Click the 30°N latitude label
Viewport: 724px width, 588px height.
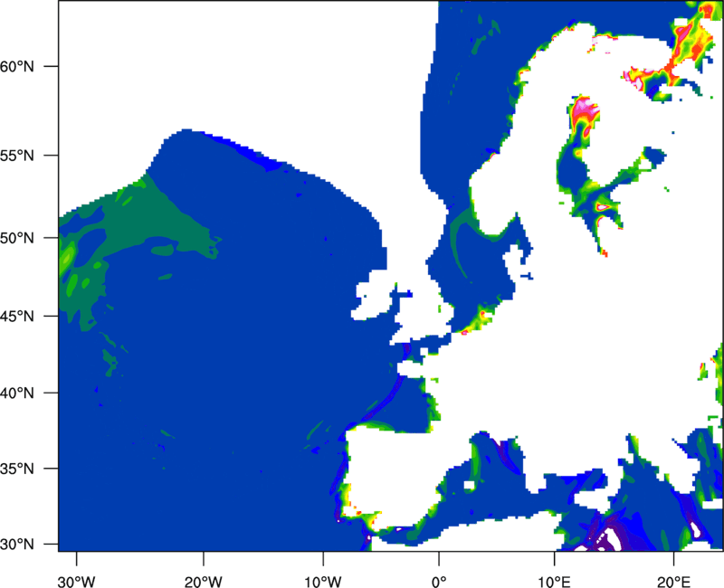click(17, 545)
